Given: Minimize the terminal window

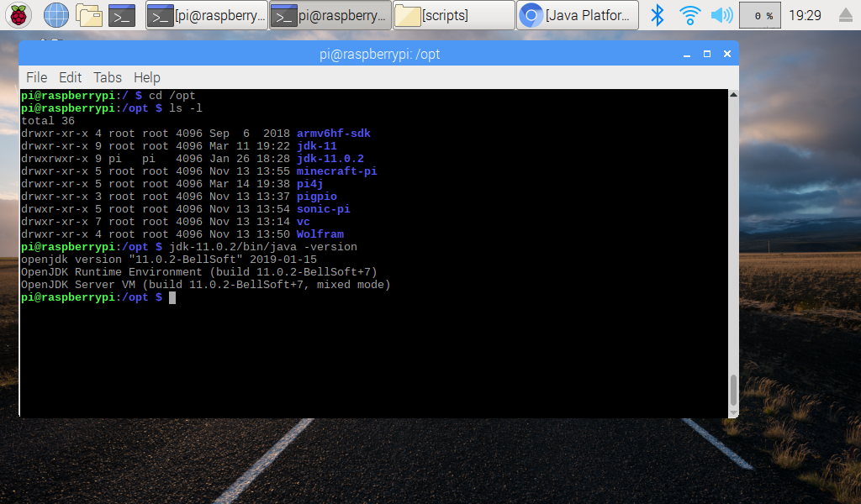Looking at the screenshot, I should 687,55.
